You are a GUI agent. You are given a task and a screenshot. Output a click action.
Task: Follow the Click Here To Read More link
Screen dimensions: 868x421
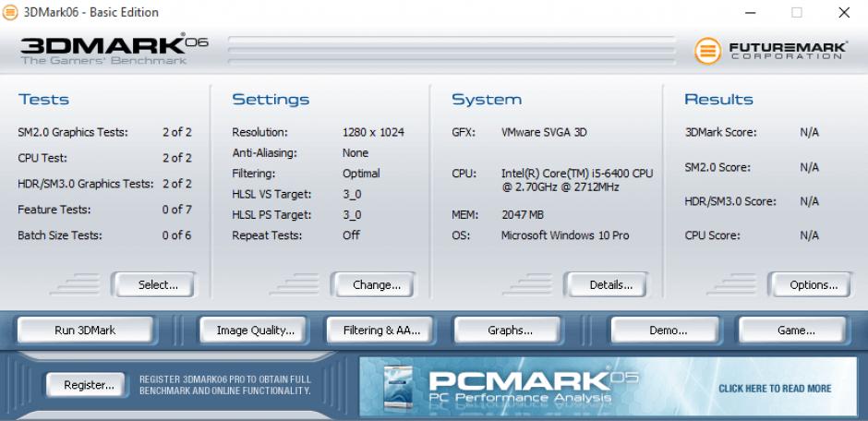pyautogui.click(x=775, y=389)
